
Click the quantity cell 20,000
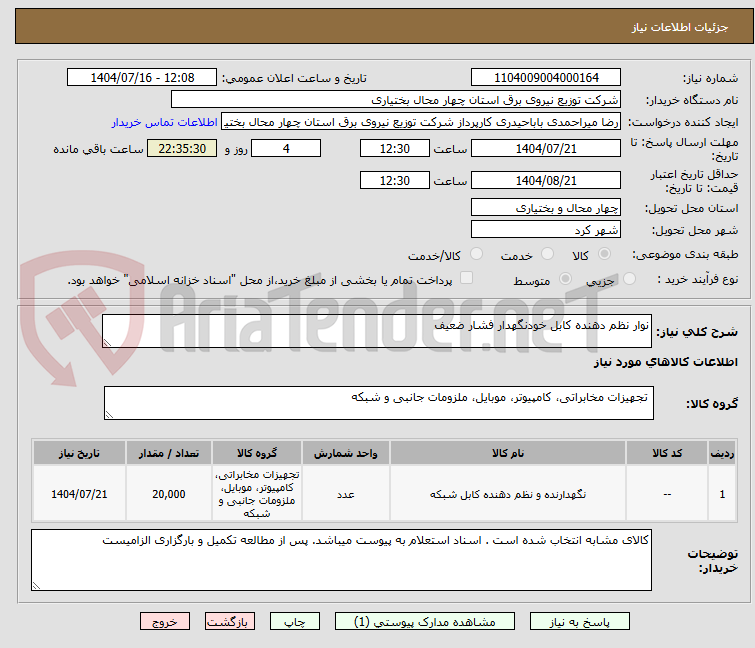tap(169, 494)
